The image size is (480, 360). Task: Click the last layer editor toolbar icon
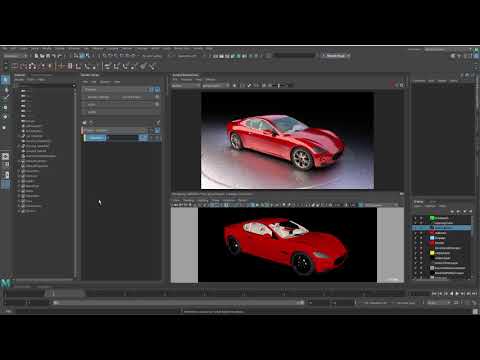coord(470,211)
